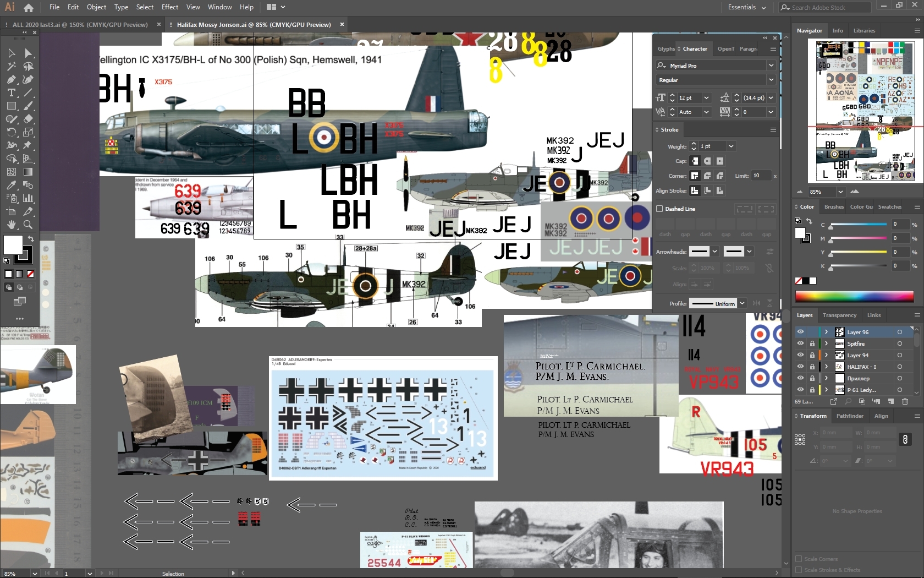This screenshot has height=578, width=924.
Task: Pick a color from the spectrum bar
Action: 854,297
